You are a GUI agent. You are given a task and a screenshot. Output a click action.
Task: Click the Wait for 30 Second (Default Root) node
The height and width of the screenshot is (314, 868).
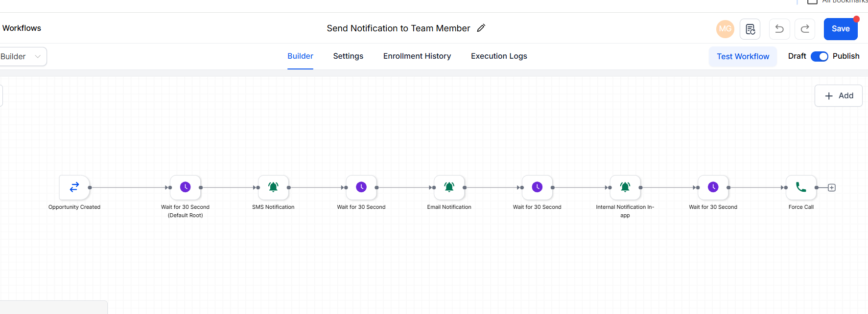185,187
